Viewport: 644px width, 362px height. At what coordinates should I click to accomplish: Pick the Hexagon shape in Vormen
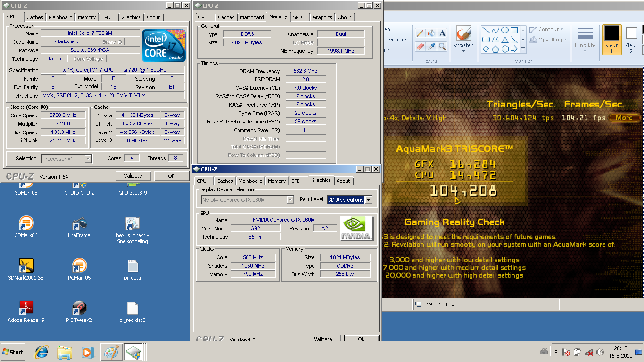pos(504,49)
